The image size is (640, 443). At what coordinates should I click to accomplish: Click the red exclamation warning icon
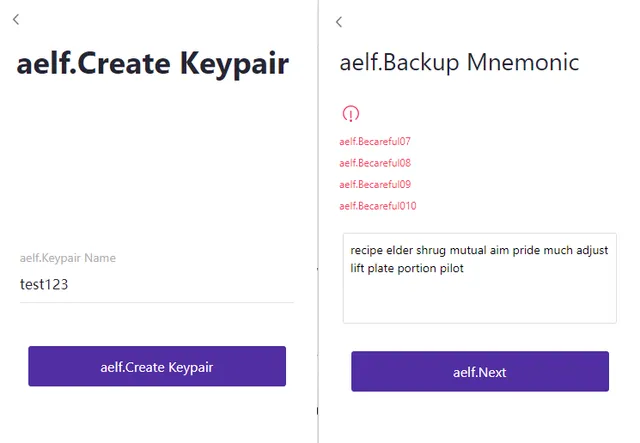[351, 114]
